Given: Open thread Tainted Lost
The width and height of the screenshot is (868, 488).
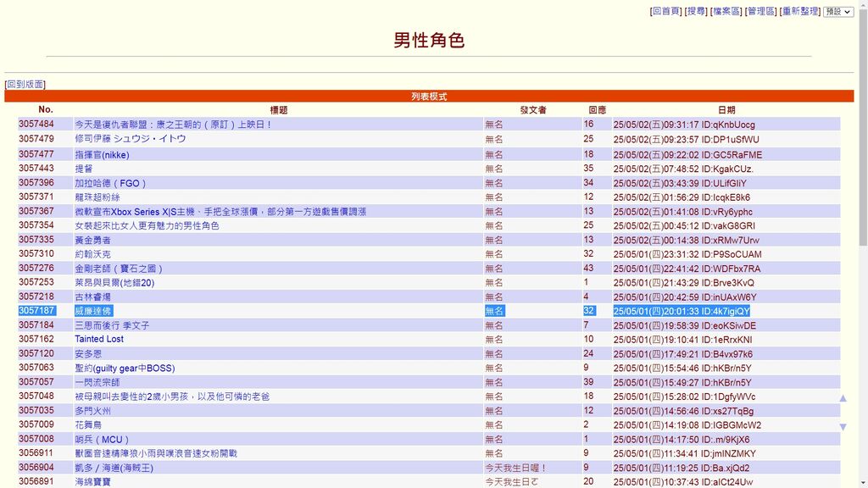Looking at the screenshot, I should (x=99, y=339).
